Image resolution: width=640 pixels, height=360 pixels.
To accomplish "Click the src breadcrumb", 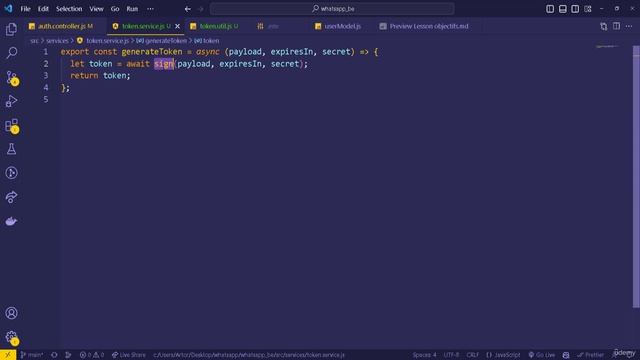I will click(34, 41).
